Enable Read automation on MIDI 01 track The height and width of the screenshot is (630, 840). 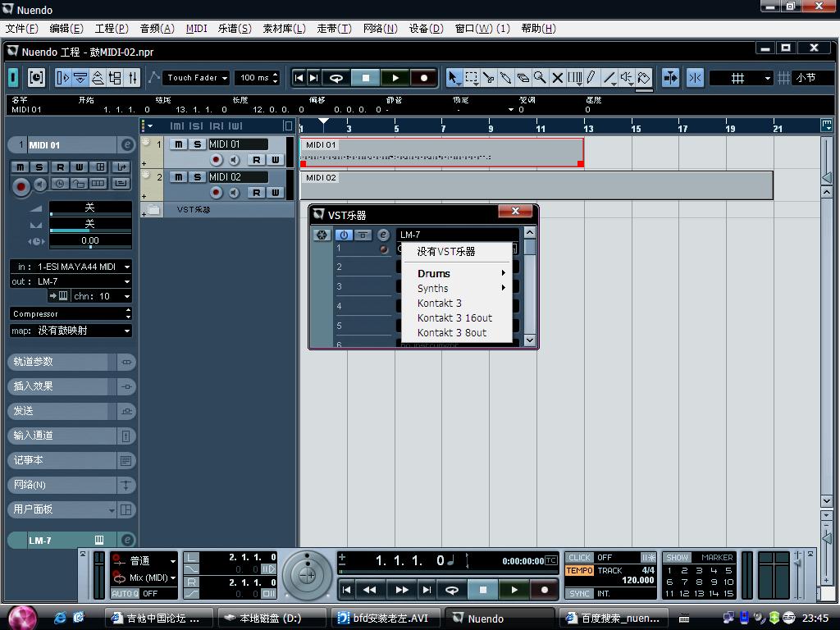pos(257,160)
